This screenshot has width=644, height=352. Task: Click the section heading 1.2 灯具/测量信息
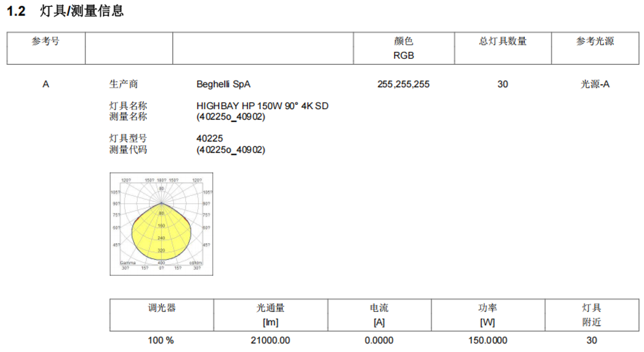click(65, 11)
